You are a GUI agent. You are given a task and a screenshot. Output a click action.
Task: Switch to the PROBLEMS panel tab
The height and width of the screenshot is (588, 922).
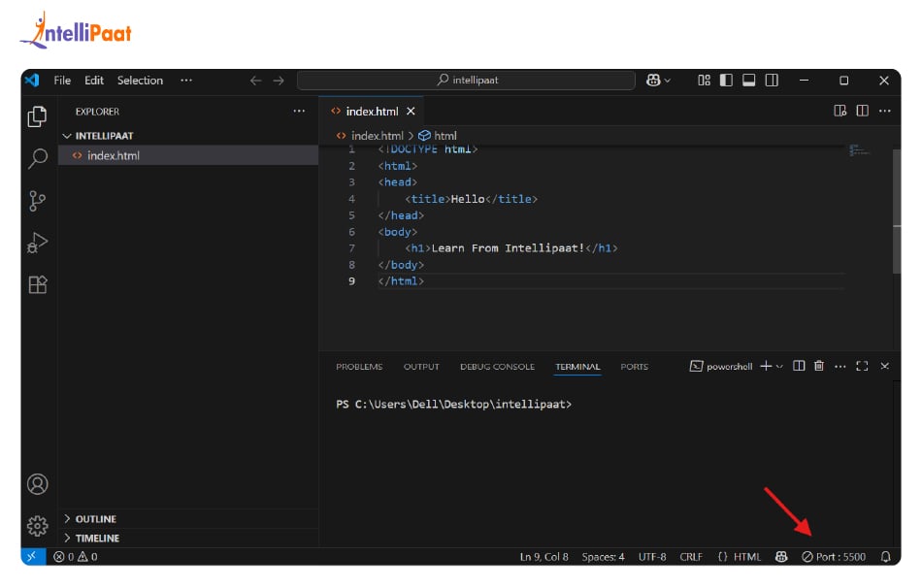pos(359,367)
